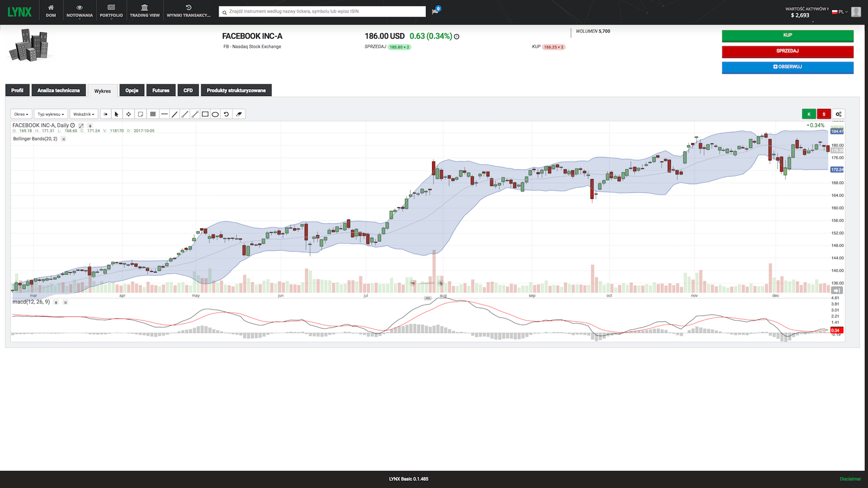Click the instrument search input field
The height and width of the screenshot is (488, 868).
323,12
